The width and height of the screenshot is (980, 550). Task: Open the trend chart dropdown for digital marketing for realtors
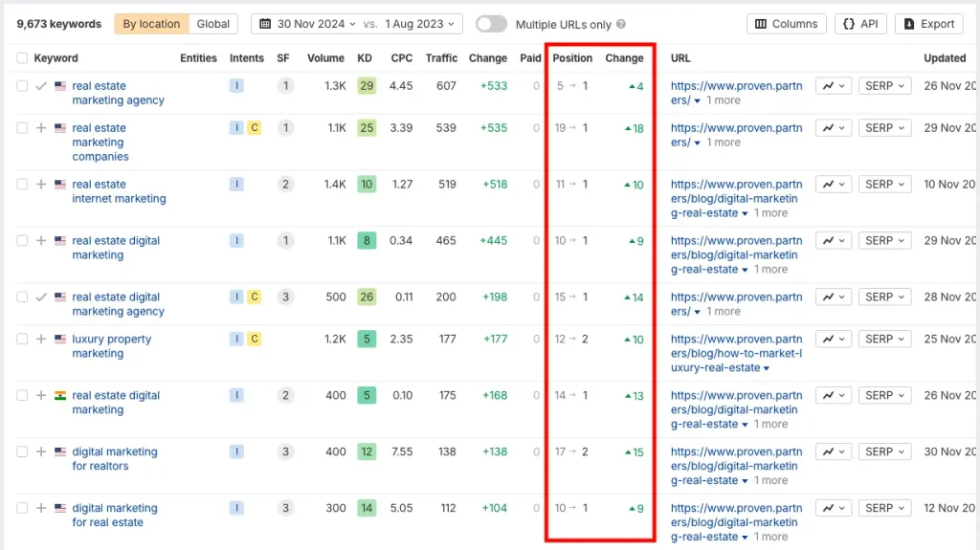tap(834, 451)
